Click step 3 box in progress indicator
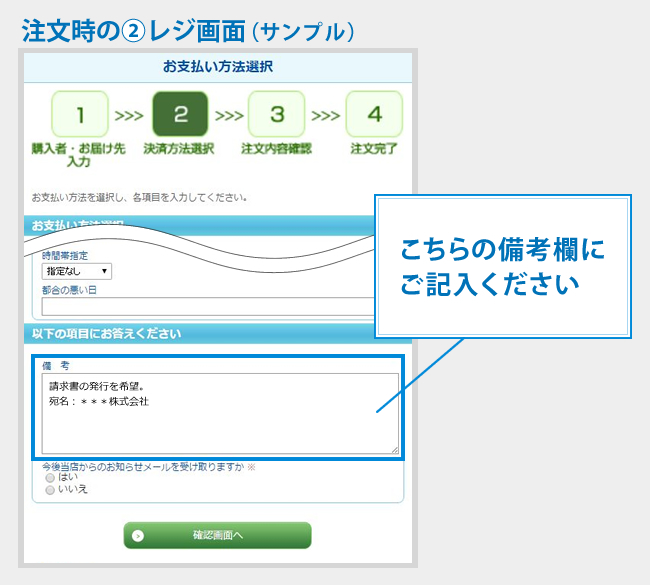Screen dimensions: 650x585 (x=276, y=114)
